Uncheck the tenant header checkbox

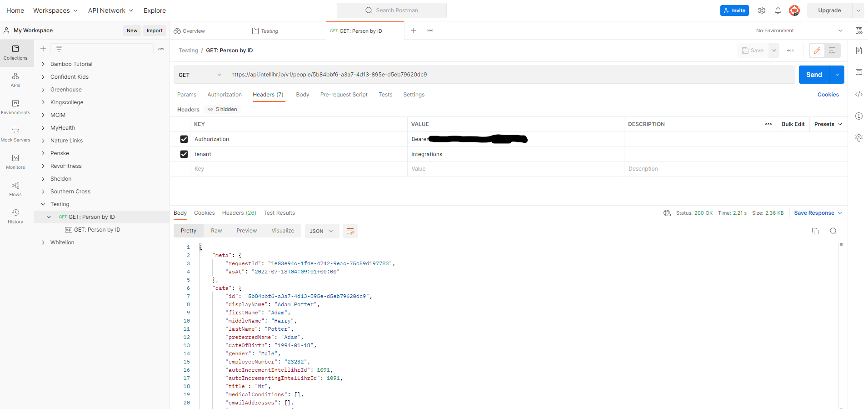184,154
